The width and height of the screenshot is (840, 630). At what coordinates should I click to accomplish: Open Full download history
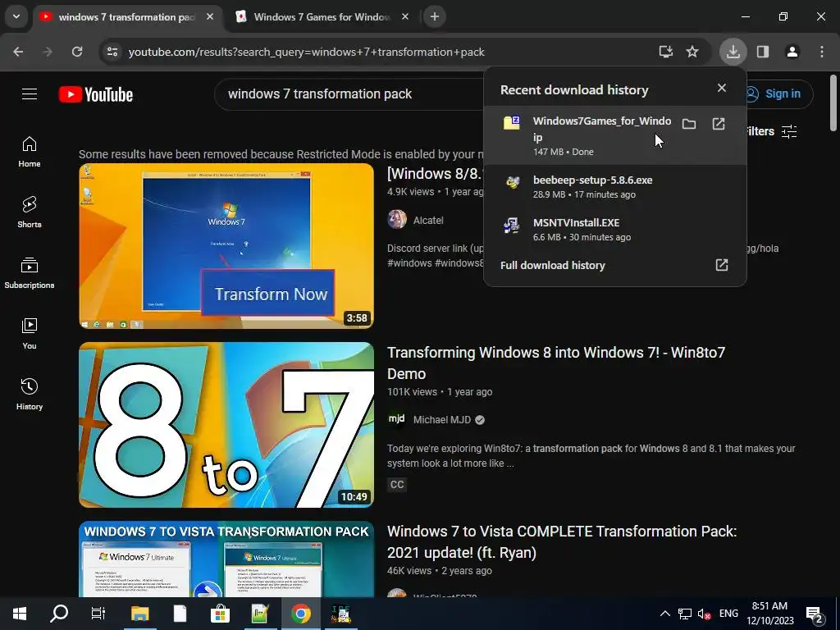pyautogui.click(x=615, y=265)
